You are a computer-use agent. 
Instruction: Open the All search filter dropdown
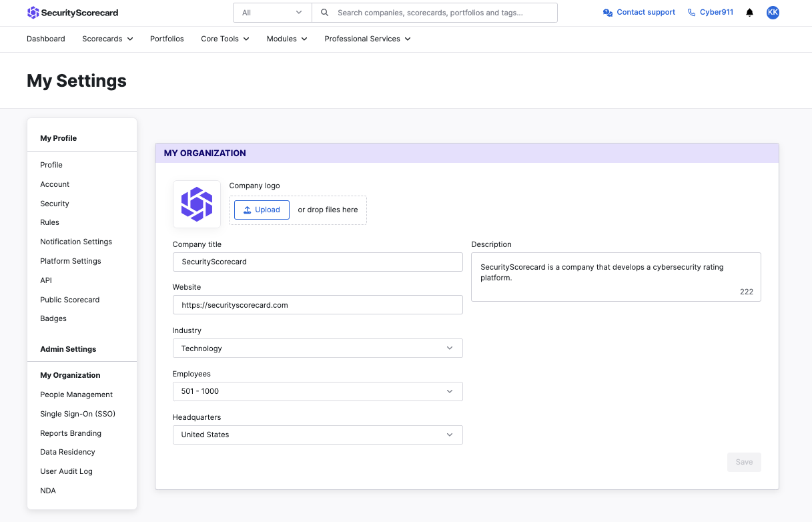(x=272, y=13)
